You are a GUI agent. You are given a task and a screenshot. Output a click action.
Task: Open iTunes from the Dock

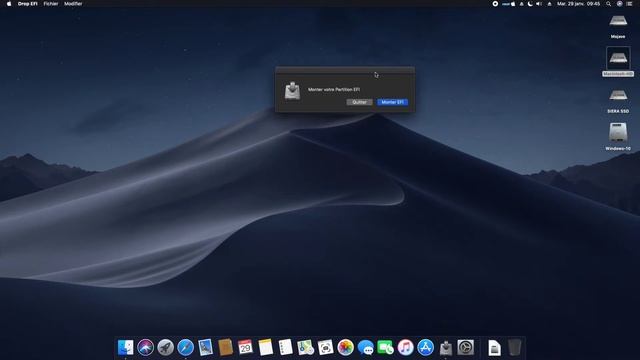point(405,347)
